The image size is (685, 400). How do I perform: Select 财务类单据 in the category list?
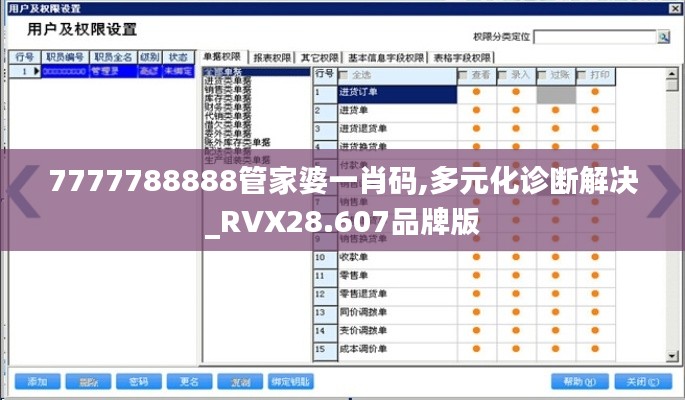click(228, 107)
